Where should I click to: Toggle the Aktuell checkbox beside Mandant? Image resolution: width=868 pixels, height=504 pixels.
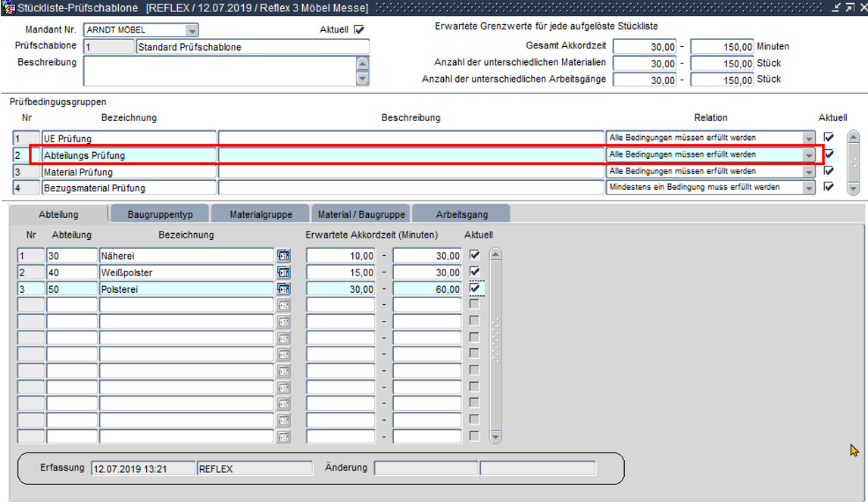coord(359,30)
